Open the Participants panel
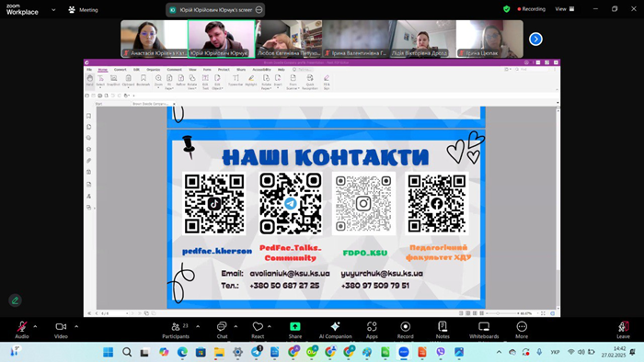The height and width of the screenshot is (362, 644). (x=176, y=330)
